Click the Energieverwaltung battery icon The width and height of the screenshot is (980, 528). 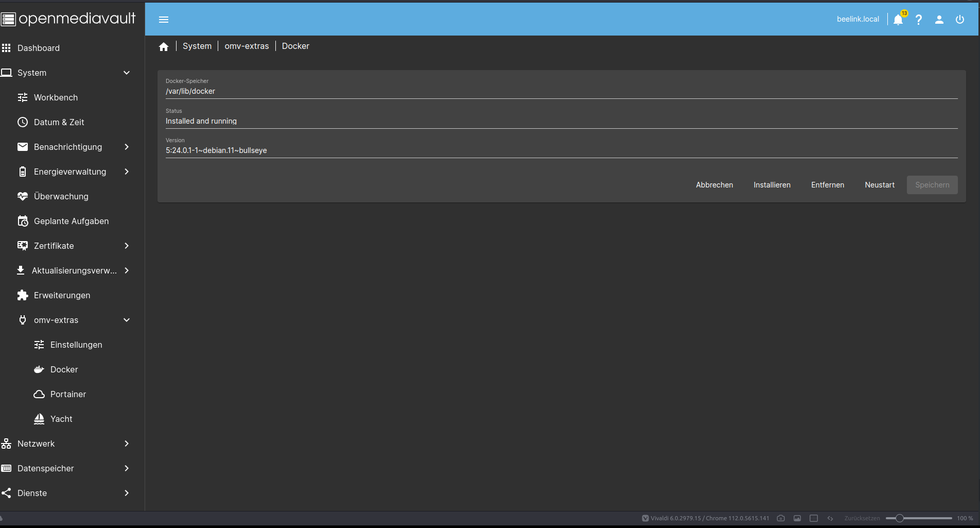(x=23, y=172)
